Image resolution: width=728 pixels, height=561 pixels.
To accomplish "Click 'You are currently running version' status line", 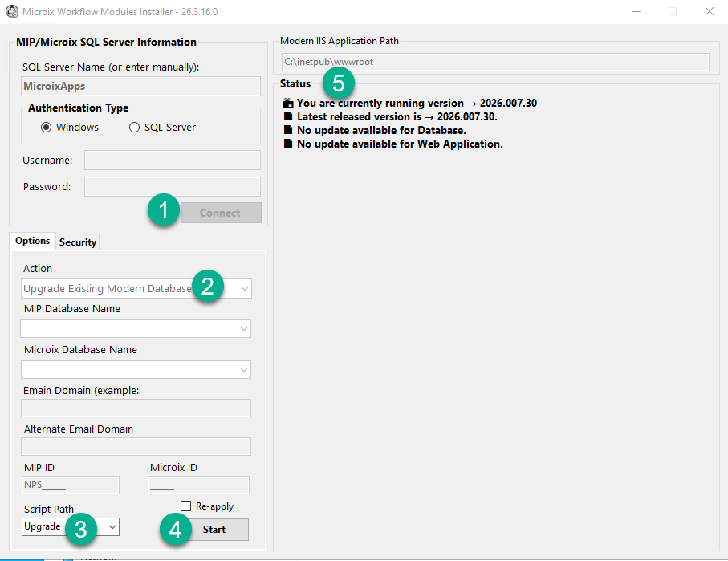I will [417, 103].
